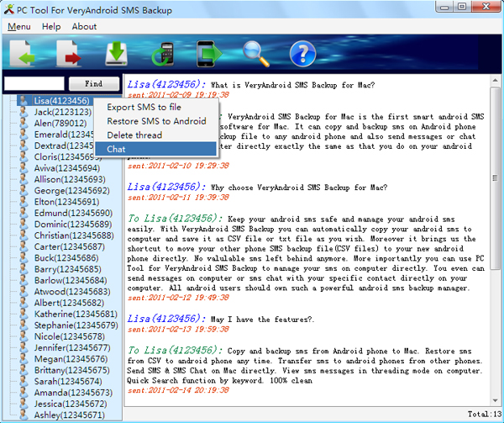Select contact Carter(12345687)
The height and width of the screenshot is (423, 504).
(70, 246)
